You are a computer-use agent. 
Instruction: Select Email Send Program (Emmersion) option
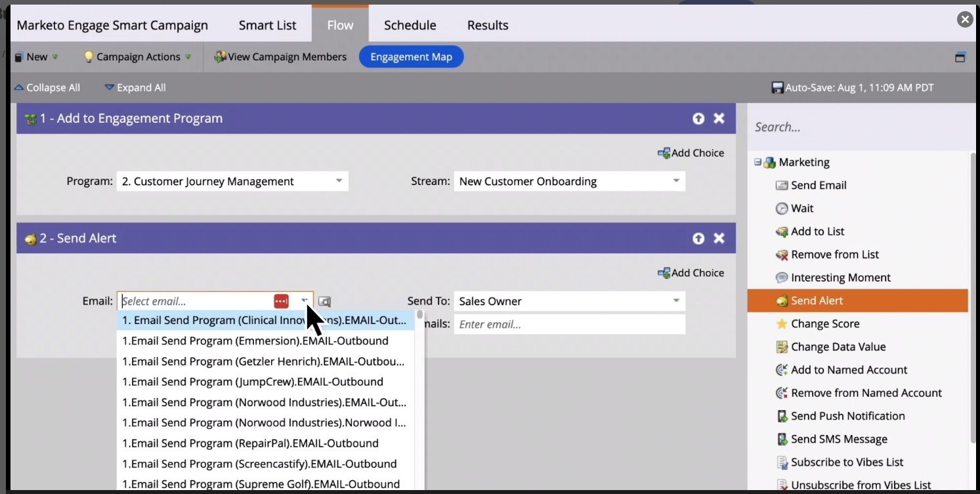pos(266,341)
